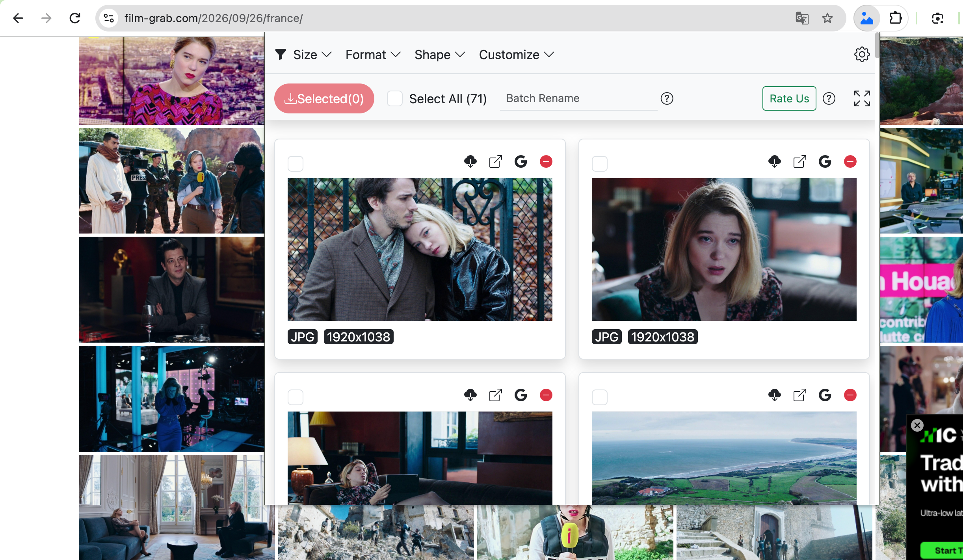Open the crying woman image in new tab
Viewport: 963px width, 560px height.
click(x=800, y=161)
